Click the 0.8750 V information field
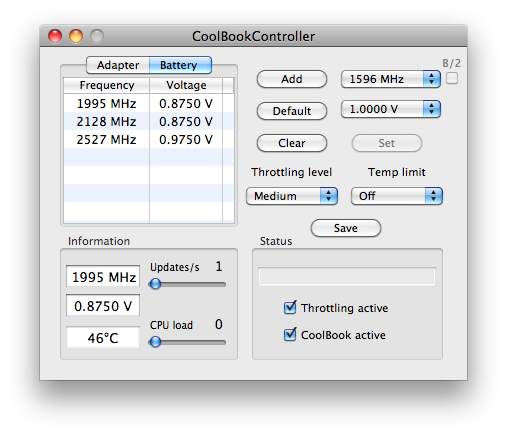Viewport: 507px width, 435px height. coord(103,305)
